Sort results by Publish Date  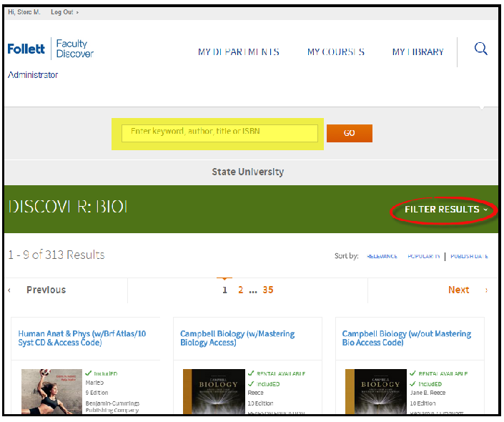[469, 256]
